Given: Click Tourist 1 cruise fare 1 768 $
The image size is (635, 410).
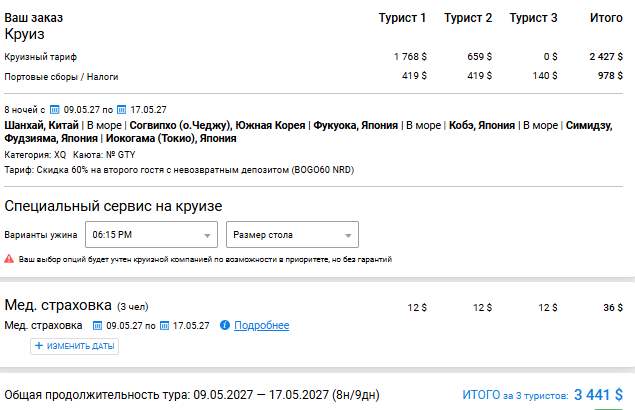Looking at the screenshot, I should tap(410, 57).
